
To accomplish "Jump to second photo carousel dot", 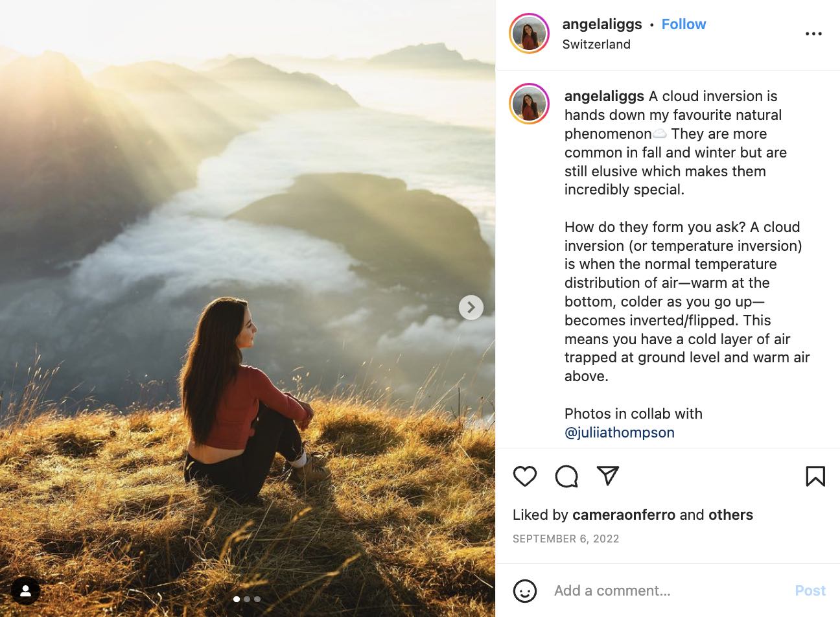I will coord(247,599).
